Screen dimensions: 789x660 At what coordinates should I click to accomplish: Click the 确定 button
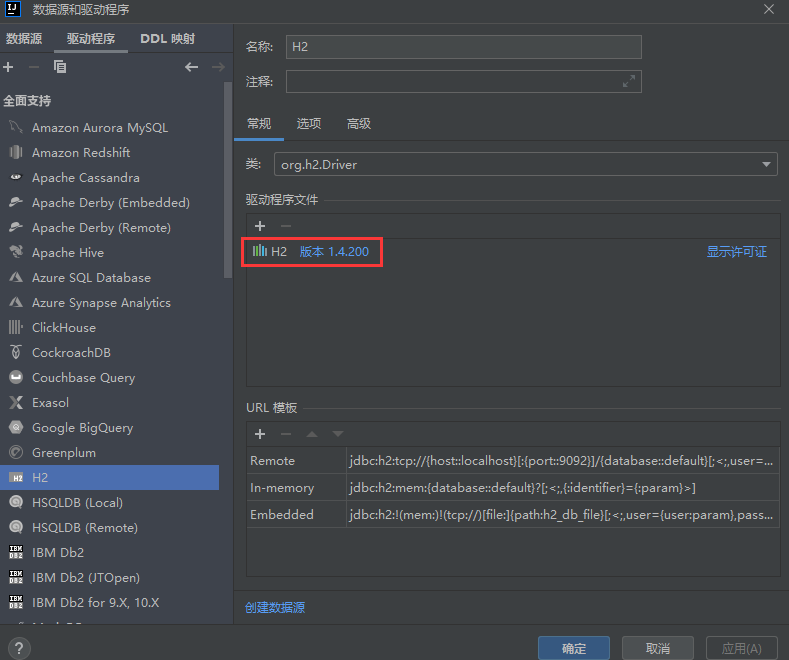click(574, 648)
